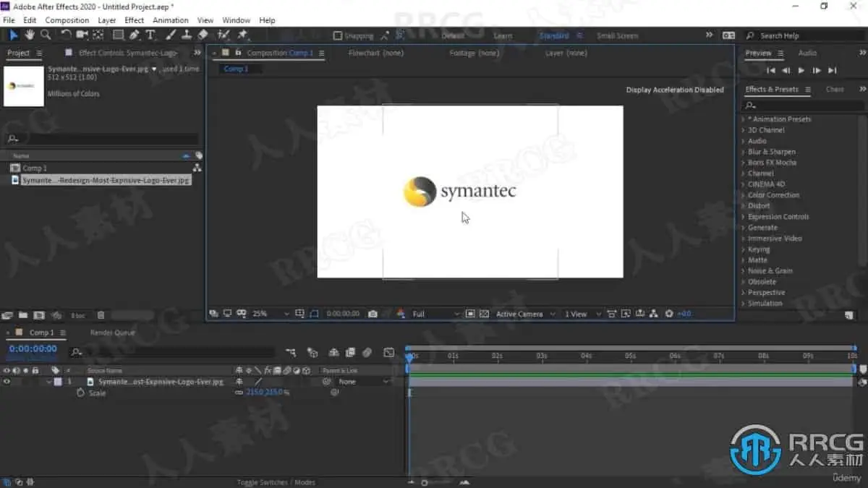The image size is (868, 488).
Task: Open the Window menu
Action: pyautogui.click(x=237, y=20)
